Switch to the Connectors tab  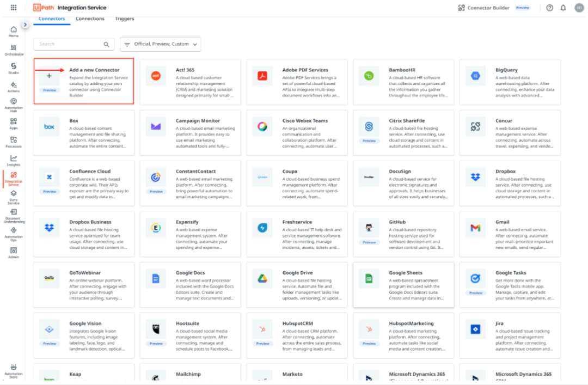pyautogui.click(x=52, y=19)
